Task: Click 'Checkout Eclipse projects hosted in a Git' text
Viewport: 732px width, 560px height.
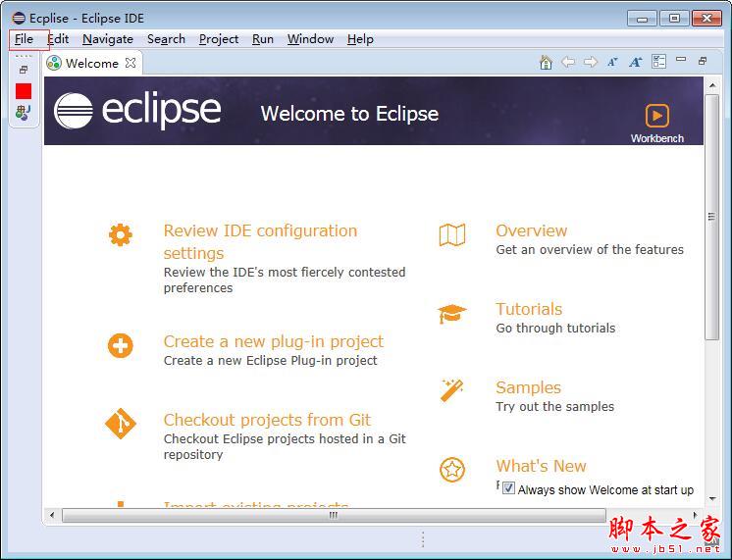Action: (x=285, y=438)
